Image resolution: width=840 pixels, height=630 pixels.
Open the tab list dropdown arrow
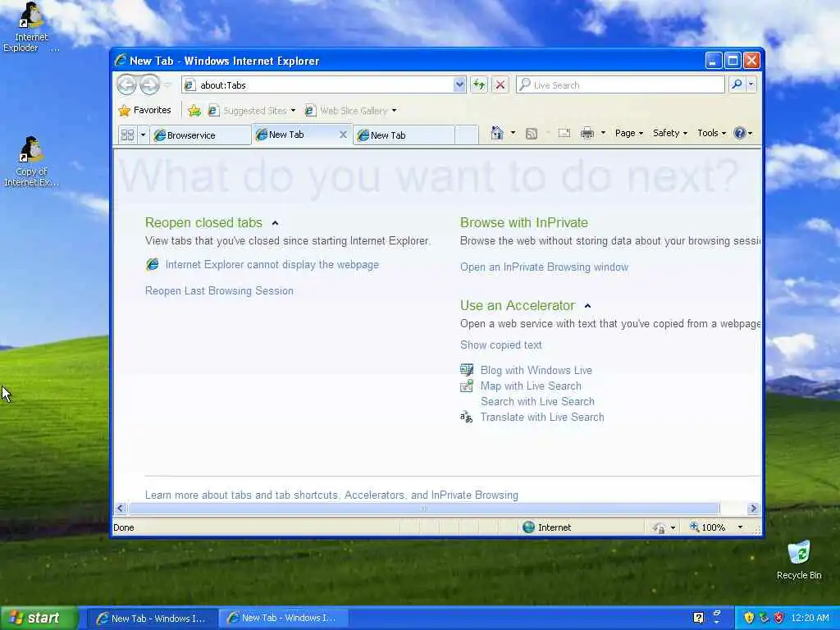143,135
